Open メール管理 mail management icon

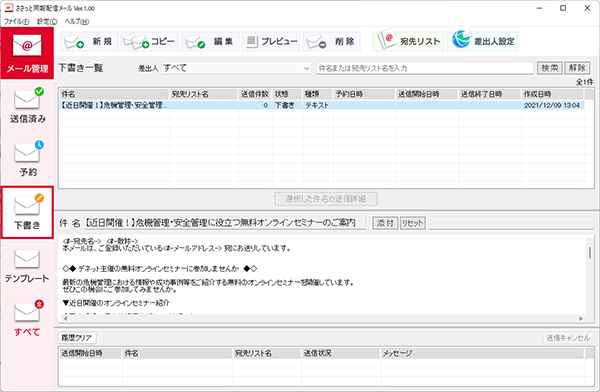point(27,53)
